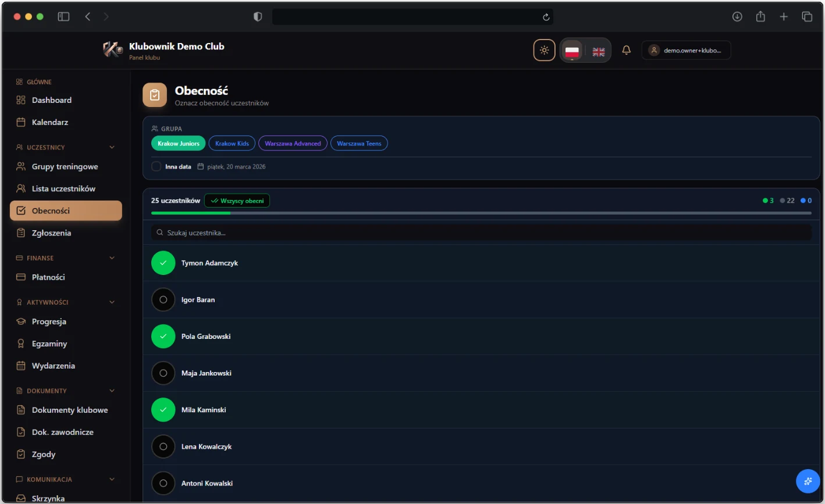Unmark Tymon Adamczyk's attendance check
The image size is (825, 504).
click(163, 263)
